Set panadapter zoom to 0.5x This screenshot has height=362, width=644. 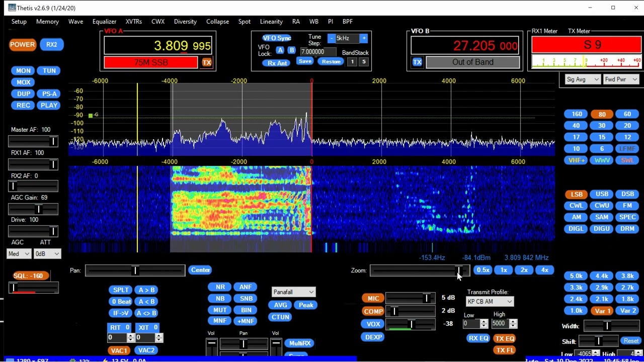483,270
